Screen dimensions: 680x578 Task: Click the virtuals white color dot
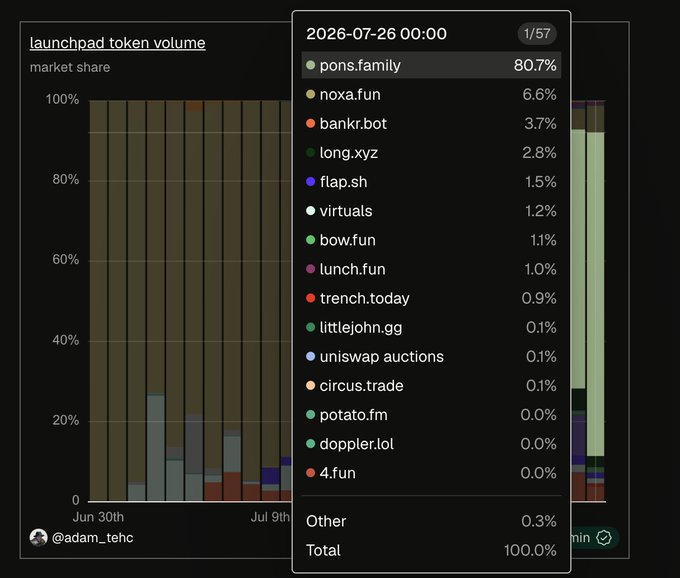(x=311, y=211)
